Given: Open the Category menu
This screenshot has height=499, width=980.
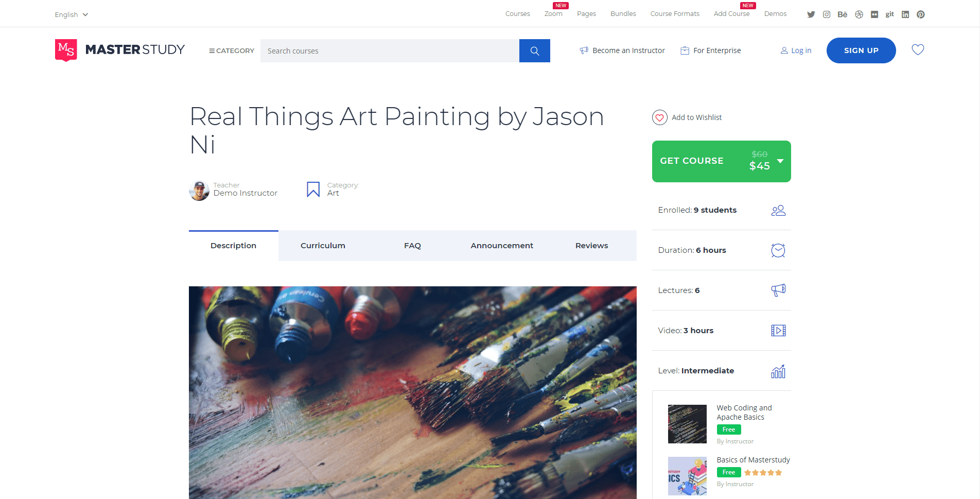Looking at the screenshot, I should (x=232, y=50).
